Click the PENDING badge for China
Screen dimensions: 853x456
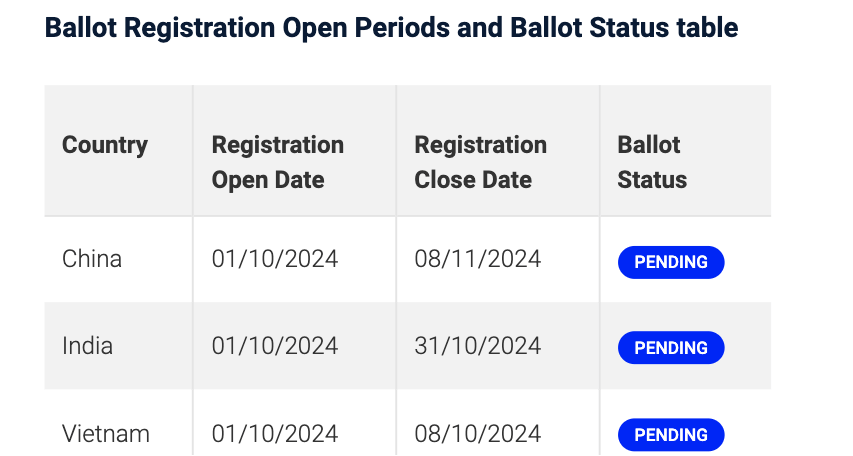(671, 262)
